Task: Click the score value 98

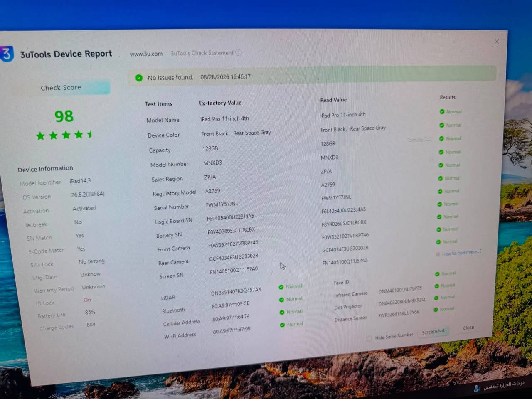Action: point(64,116)
